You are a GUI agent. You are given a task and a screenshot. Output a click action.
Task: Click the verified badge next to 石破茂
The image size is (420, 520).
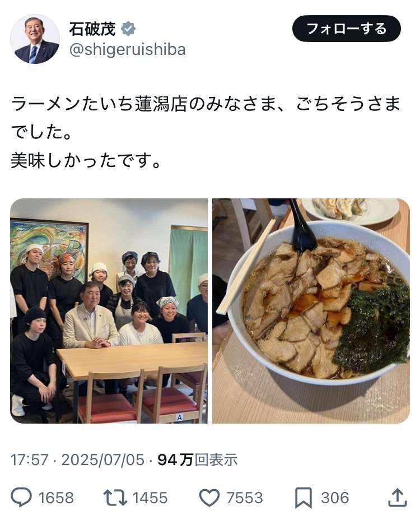pyautogui.click(x=128, y=29)
